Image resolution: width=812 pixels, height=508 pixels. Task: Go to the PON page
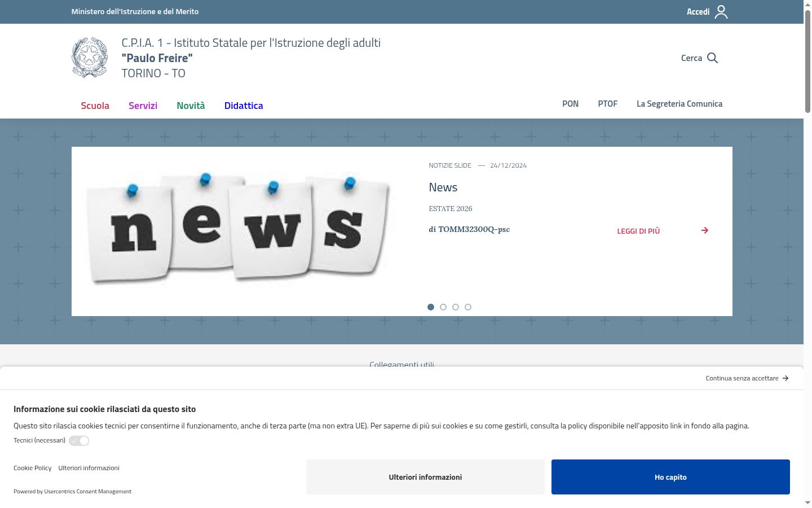(571, 104)
